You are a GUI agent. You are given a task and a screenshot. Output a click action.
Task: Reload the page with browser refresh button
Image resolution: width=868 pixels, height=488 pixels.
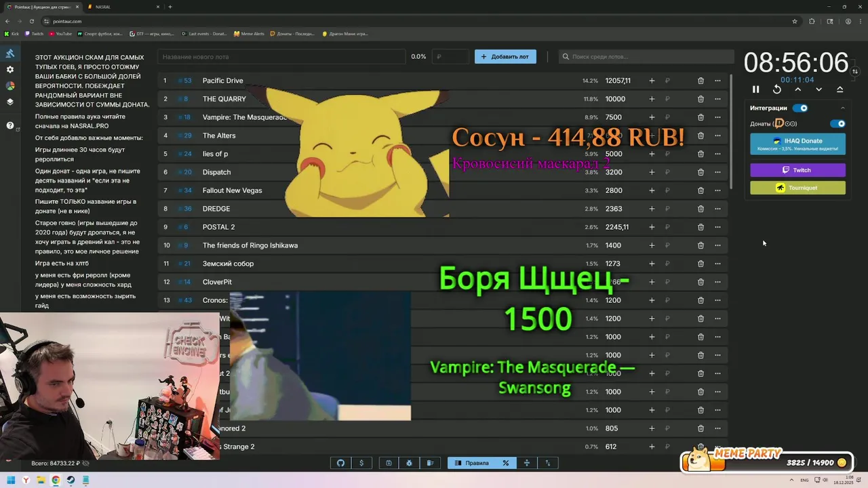point(31,21)
